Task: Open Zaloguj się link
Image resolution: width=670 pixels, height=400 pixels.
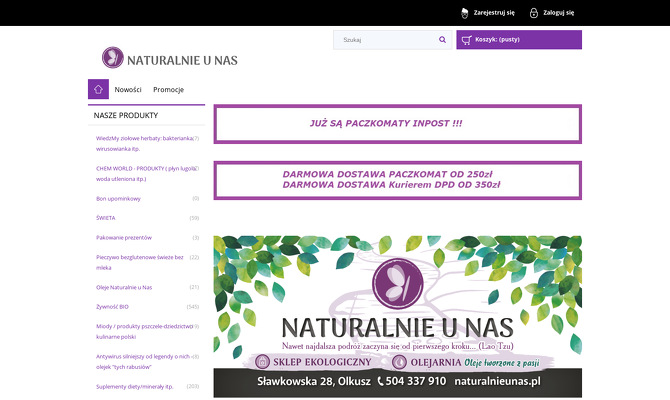Action: (x=558, y=13)
